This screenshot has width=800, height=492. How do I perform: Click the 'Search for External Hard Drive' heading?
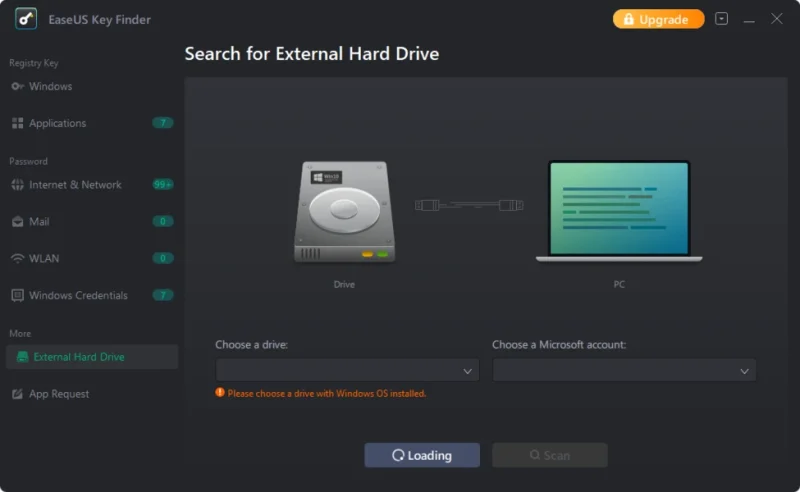(x=312, y=54)
